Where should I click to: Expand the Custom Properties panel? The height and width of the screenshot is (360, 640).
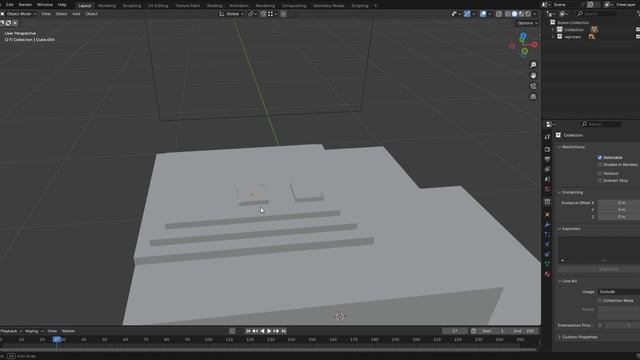(580, 337)
